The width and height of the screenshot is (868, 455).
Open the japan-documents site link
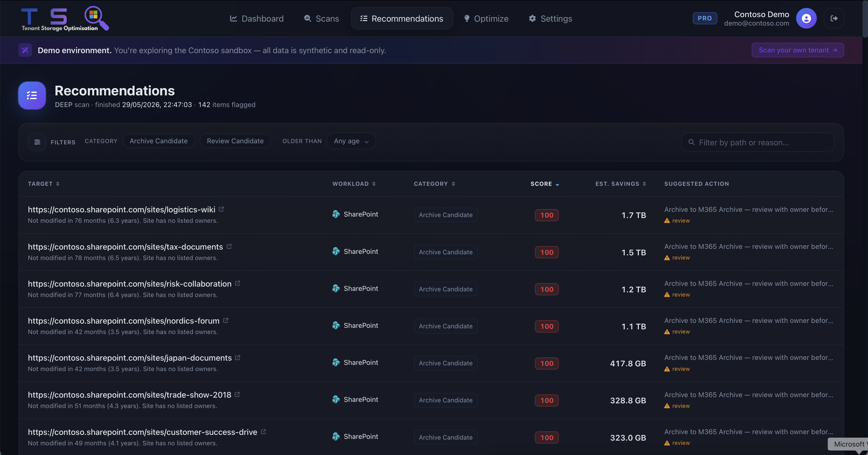(130, 358)
